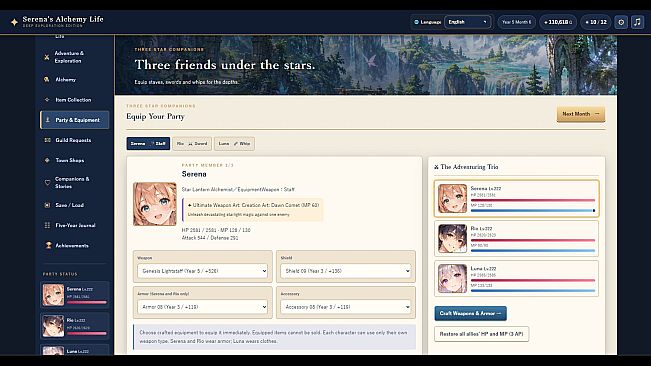
Task: Click the Serena's Alchemy Life title
Action: 63,19
